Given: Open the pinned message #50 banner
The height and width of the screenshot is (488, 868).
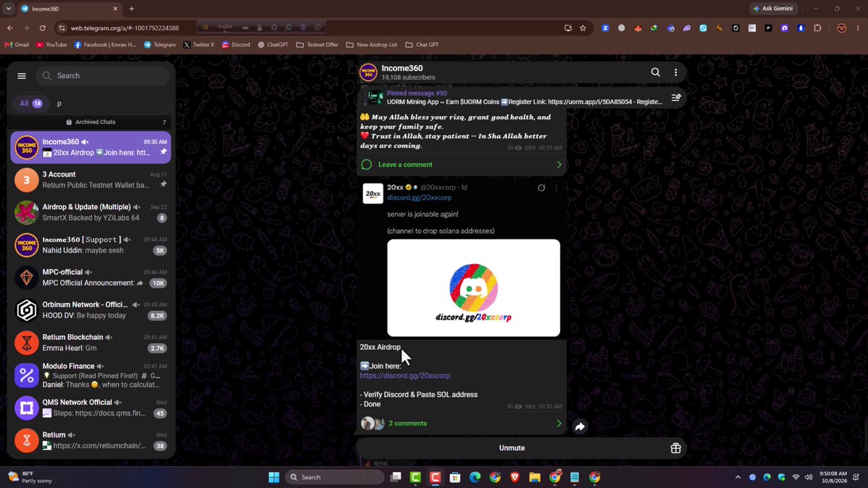Looking at the screenshot, I should 512,98.
